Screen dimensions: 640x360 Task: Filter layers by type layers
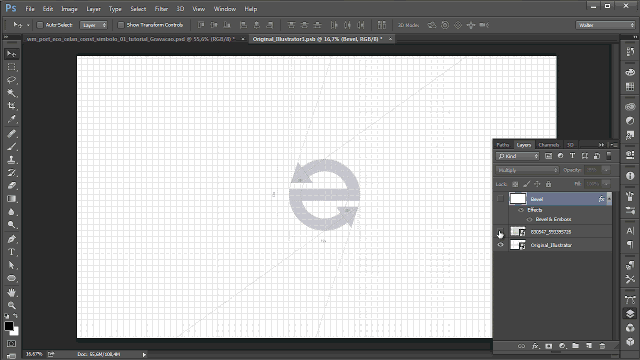pos(572,156)
